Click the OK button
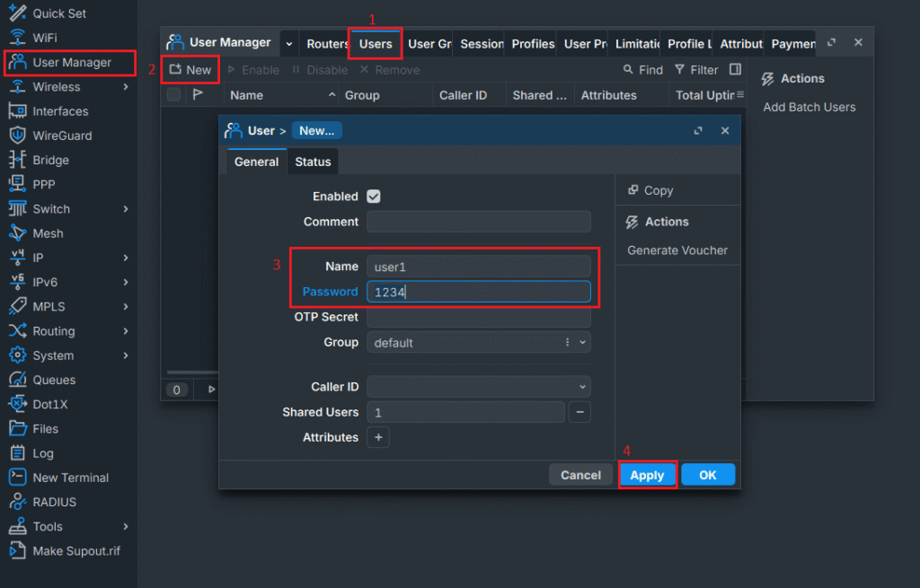 point(708,475)
